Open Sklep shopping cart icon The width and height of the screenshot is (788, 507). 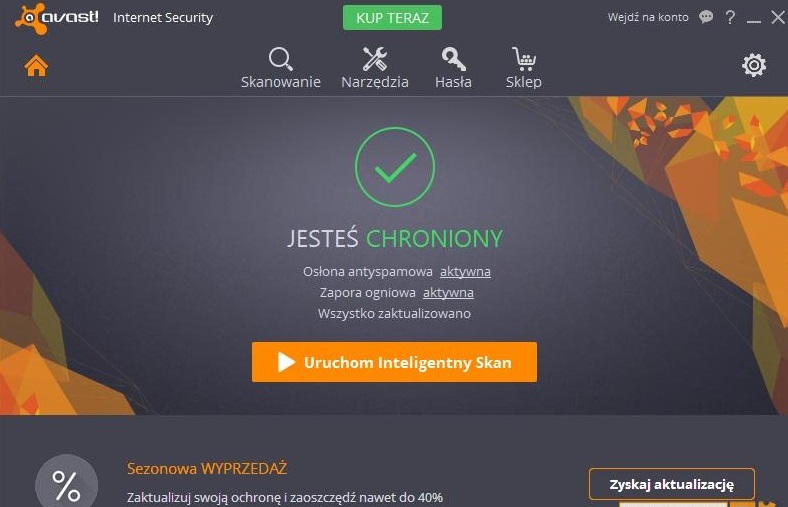tap(524, 59)
